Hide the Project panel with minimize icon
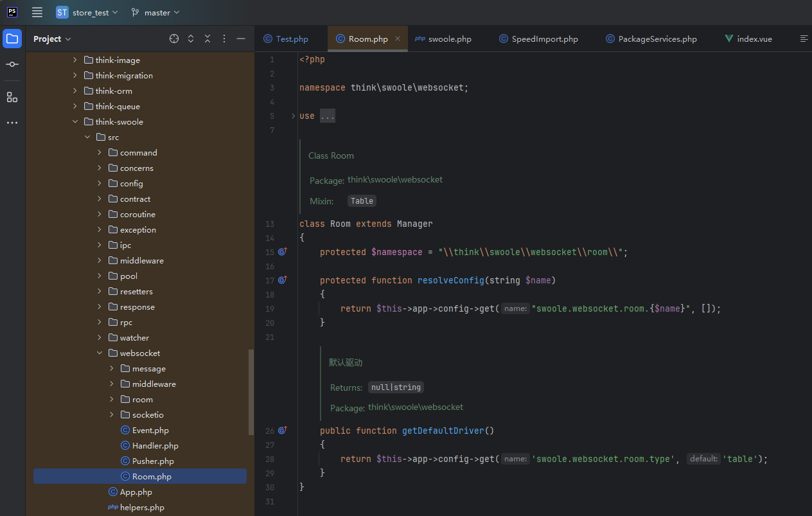 (241, 39)
